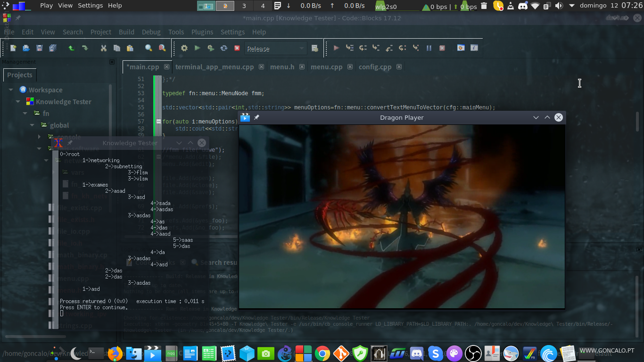644x362 pixels.
Task: Switch to virtual desktop 3
Action: (244, 6)
